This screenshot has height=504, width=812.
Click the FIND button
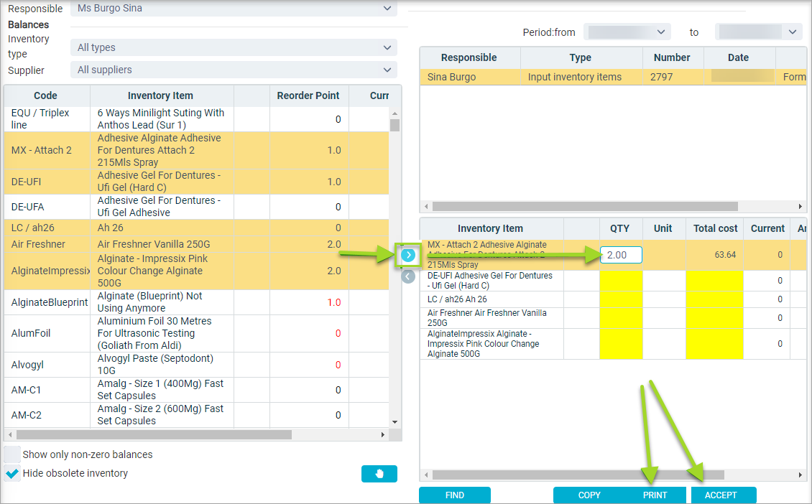[455, 495]
